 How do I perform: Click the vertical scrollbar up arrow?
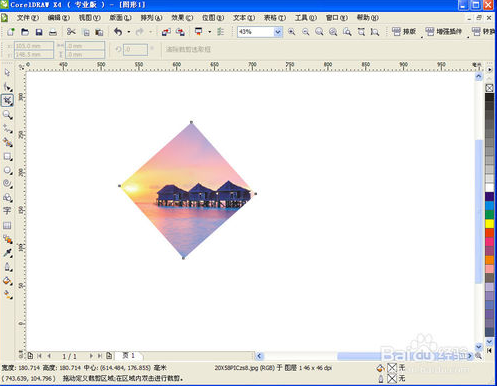[479, 77]
